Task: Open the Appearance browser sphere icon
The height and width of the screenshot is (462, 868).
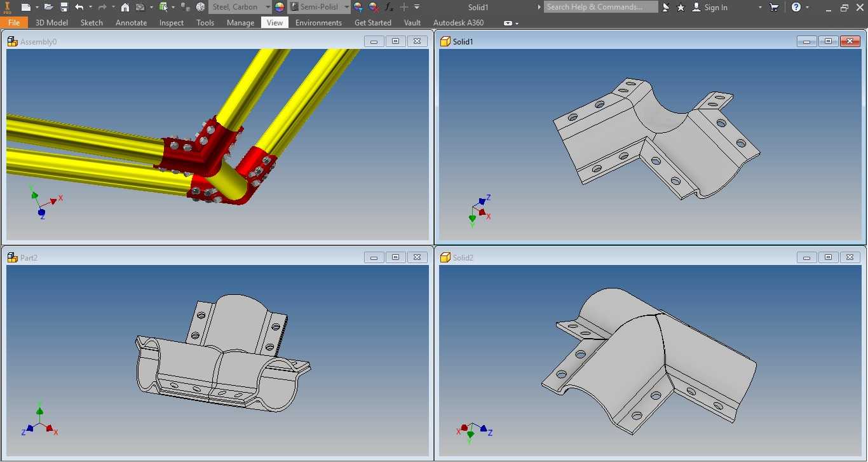Action: click(201, 7)
